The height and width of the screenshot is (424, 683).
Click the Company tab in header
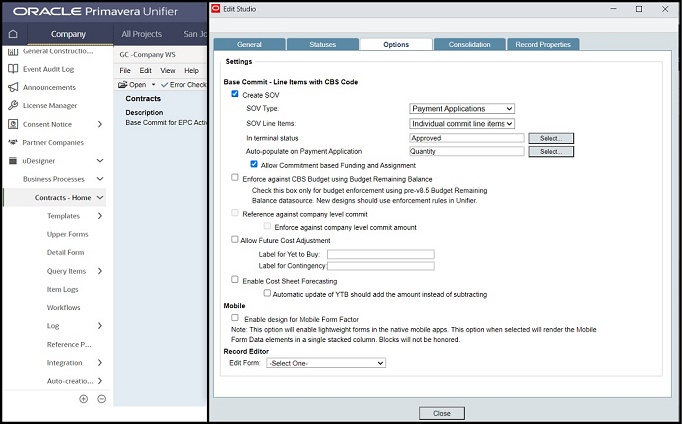pyautogui.click(x=68, y=34)
